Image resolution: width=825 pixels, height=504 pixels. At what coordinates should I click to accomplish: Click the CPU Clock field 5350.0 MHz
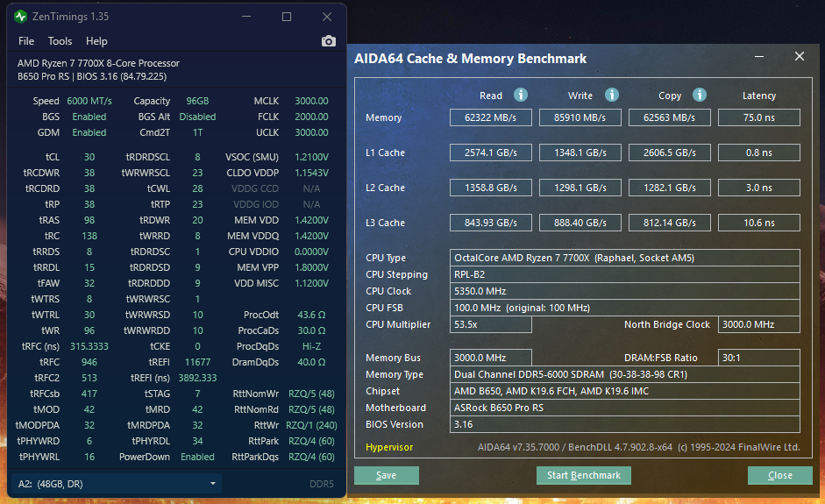625,291
